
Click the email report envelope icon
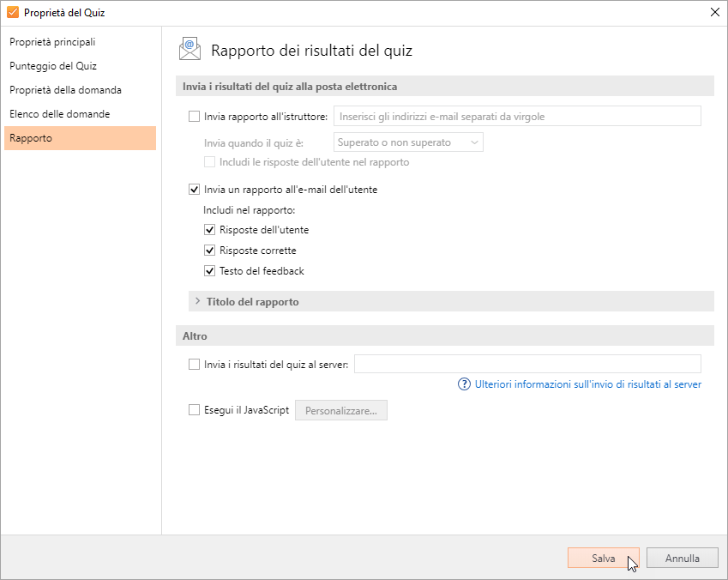pyautogui.click(x=190, y=50)
